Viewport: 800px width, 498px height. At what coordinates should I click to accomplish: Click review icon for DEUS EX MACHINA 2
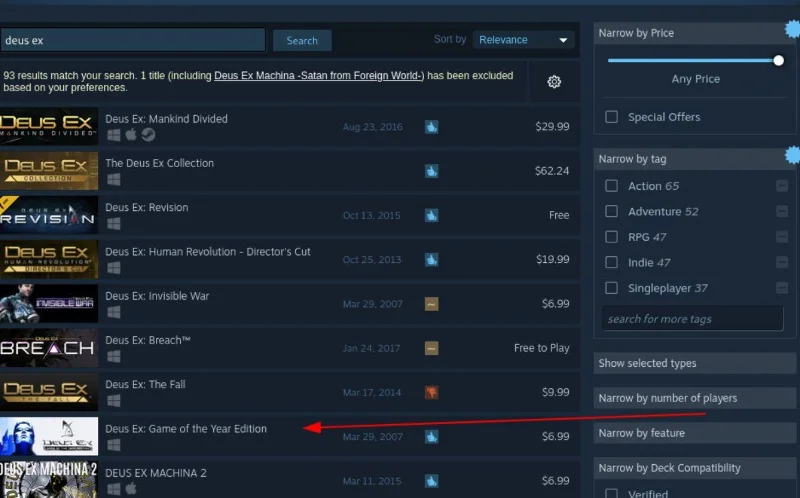[x=432, y=481]
